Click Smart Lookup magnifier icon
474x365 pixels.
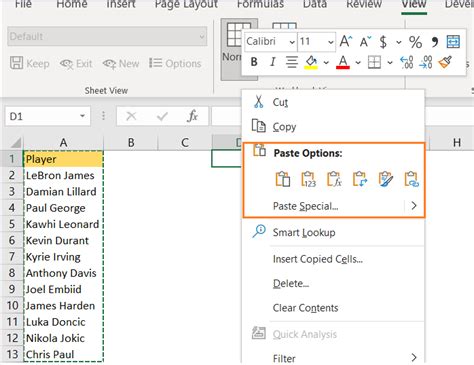tap(259, 231)
